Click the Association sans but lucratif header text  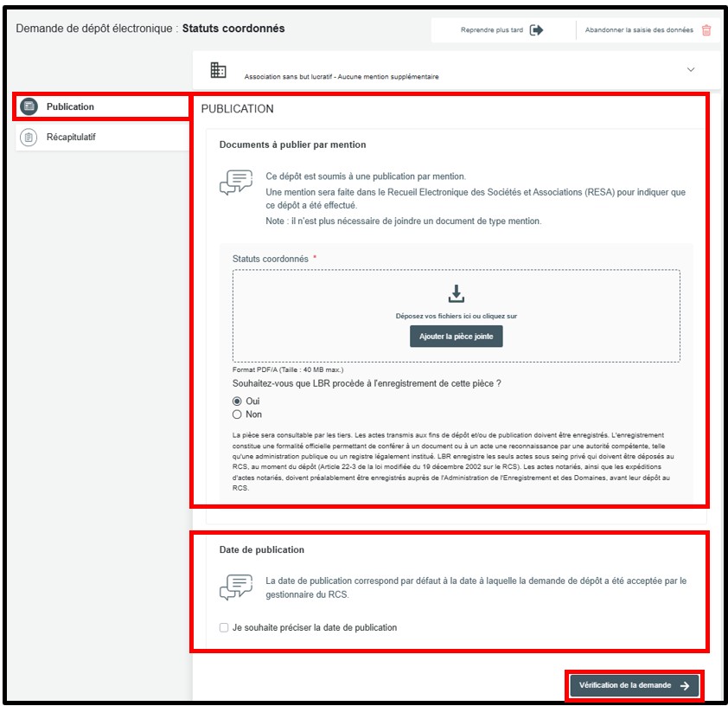[x=341, y=77]
